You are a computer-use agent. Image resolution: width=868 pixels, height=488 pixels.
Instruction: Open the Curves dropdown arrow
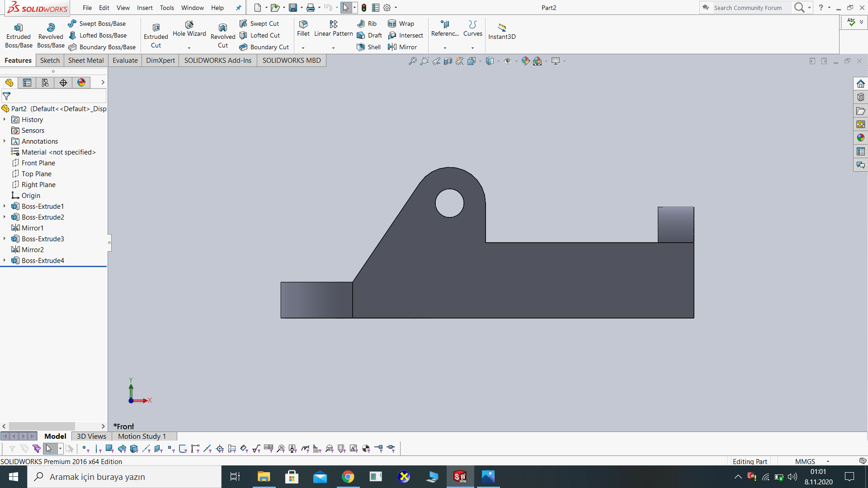coord(472,48)
